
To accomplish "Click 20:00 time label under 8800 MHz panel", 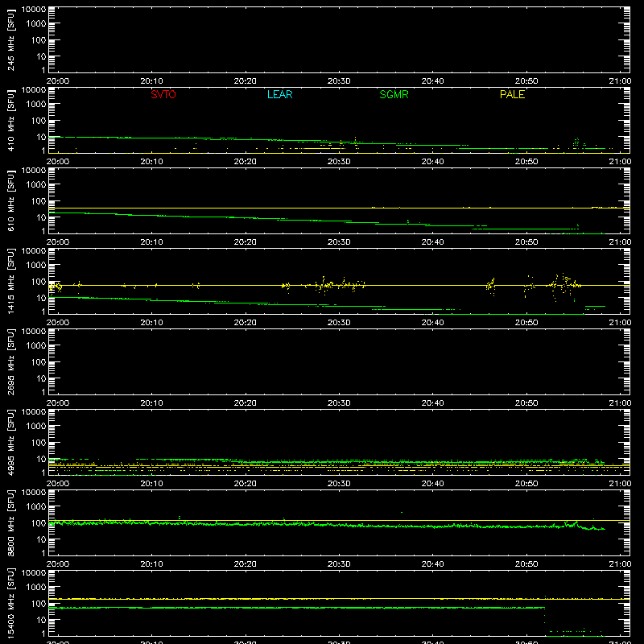I will coord(58,564).
